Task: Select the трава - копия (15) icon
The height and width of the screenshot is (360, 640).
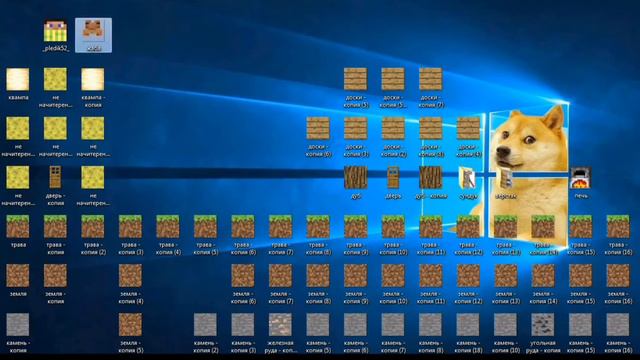Action: coord(580,226)
